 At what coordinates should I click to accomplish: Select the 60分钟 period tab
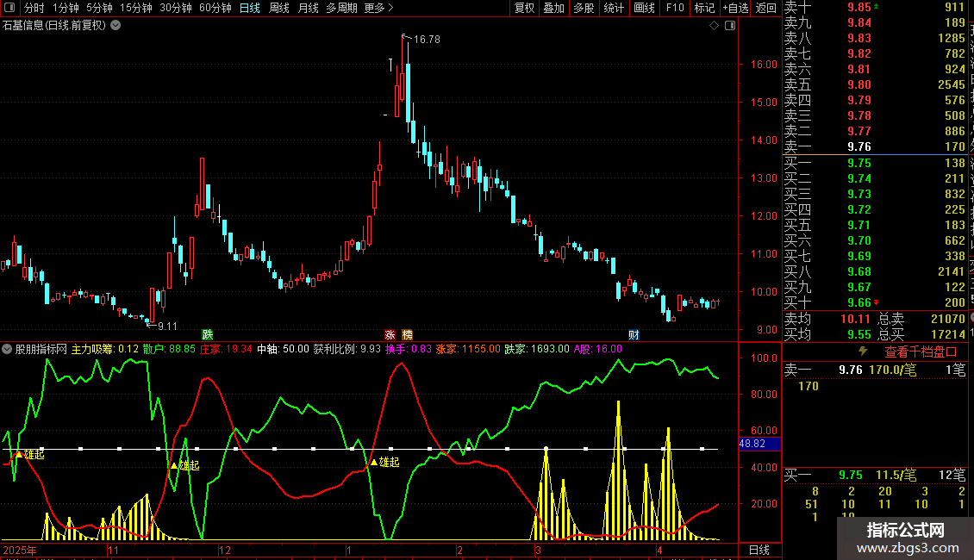pos(215,8)
